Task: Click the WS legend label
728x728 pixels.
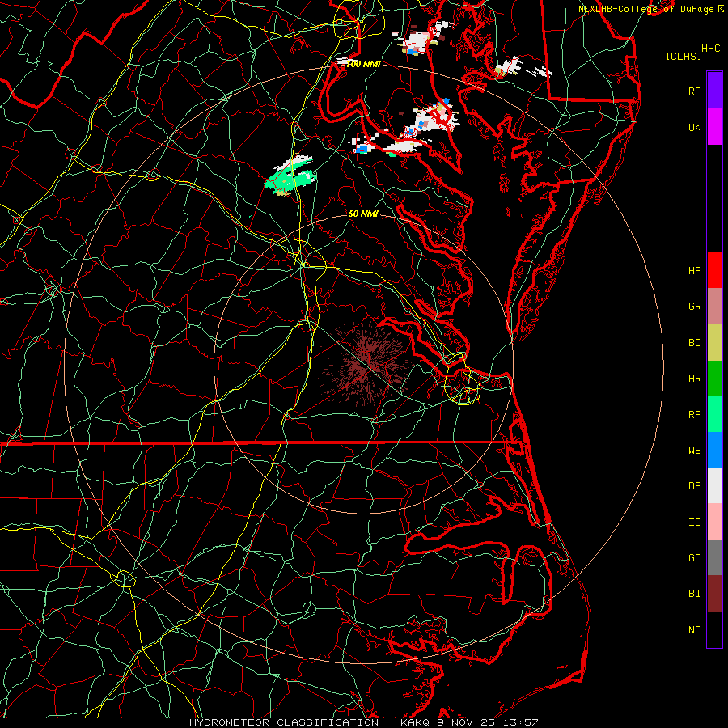Action: click(694, 450)
